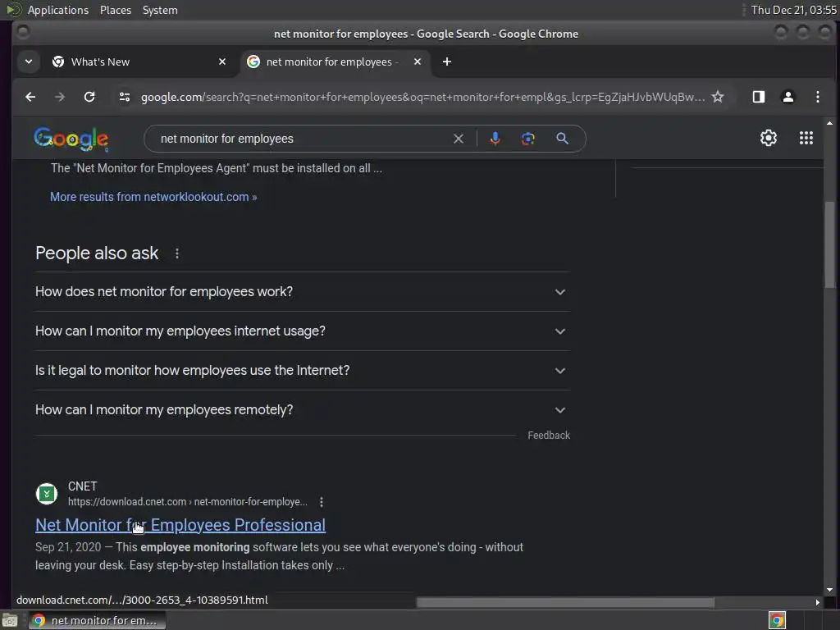Screen dimensions: 840x630
Task: Search by image with Google Lens
Action: (528, 139)
